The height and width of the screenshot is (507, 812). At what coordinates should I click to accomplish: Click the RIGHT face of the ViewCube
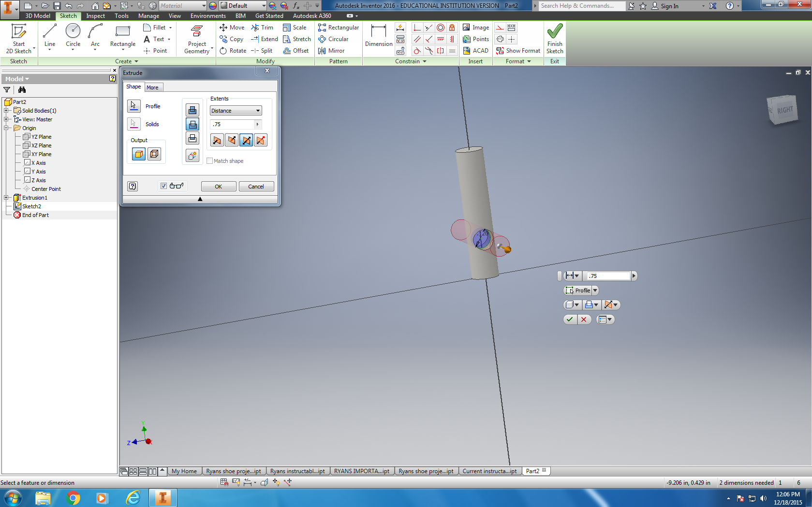784,110
